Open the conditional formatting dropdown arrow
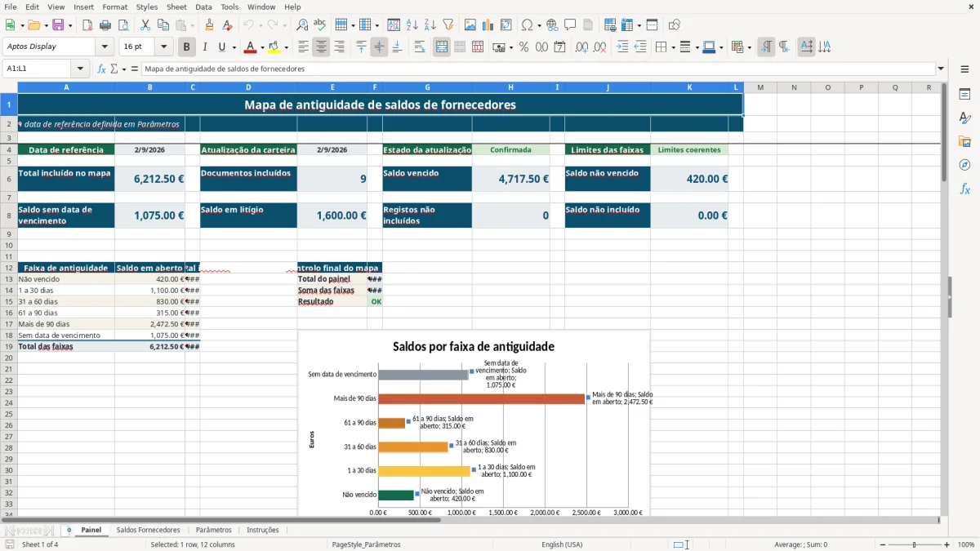The image size is (980, 551). 749,47
